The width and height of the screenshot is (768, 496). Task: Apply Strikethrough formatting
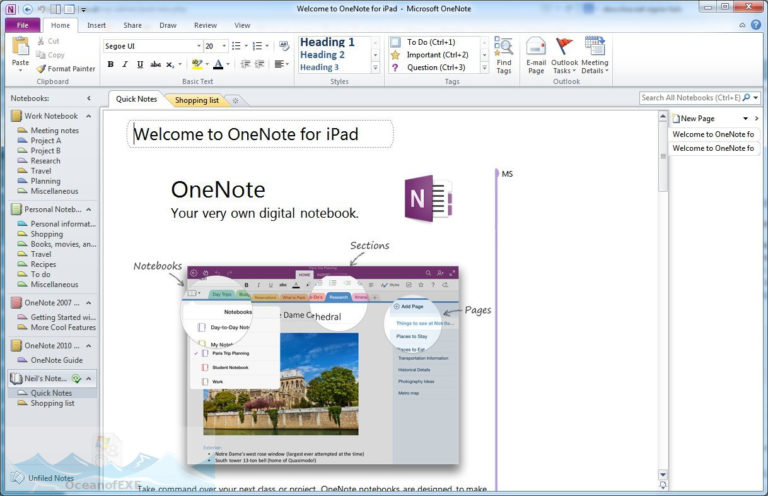pos(155,64)
